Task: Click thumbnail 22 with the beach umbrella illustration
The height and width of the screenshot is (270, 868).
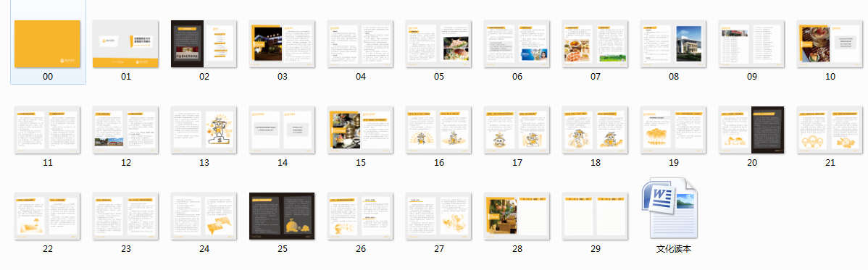Action: (48, 216)
